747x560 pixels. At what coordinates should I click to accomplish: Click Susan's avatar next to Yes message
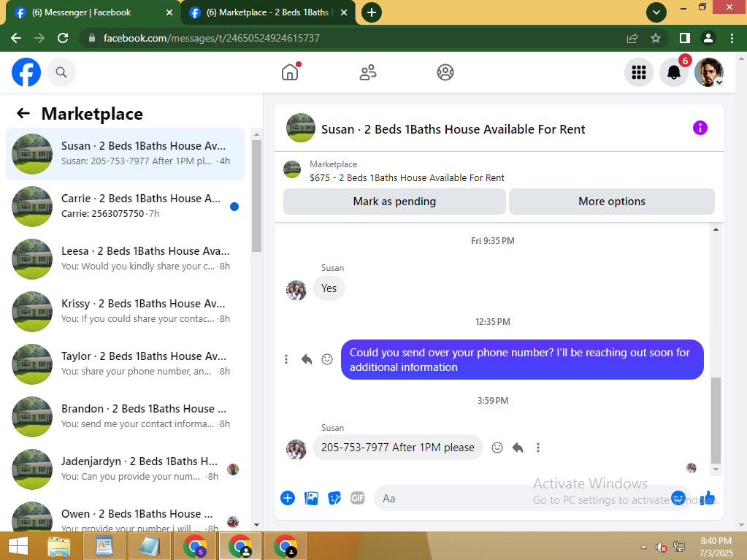point(296,290)
